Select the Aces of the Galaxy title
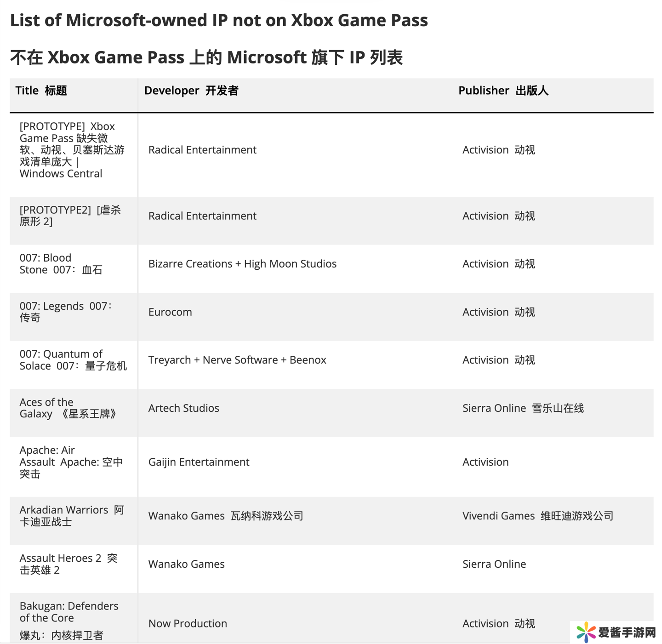The width and height of the screenshot is (662, 644). pyautogui.click(x=68, y=408)
